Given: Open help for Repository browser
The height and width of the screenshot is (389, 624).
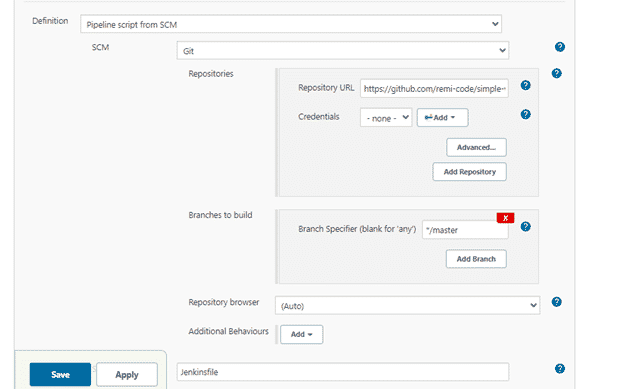Looking at the screenshot, I should pos(556,302).
